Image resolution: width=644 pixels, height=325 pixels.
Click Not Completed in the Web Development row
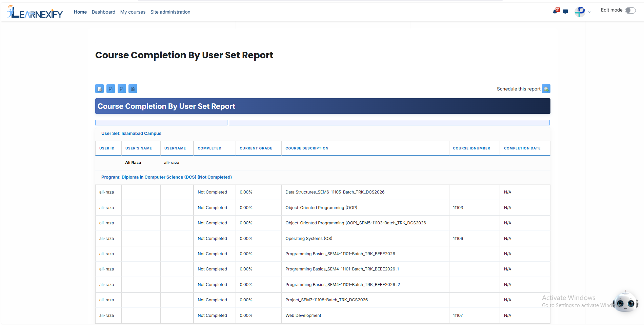click(x=212, y=316)
